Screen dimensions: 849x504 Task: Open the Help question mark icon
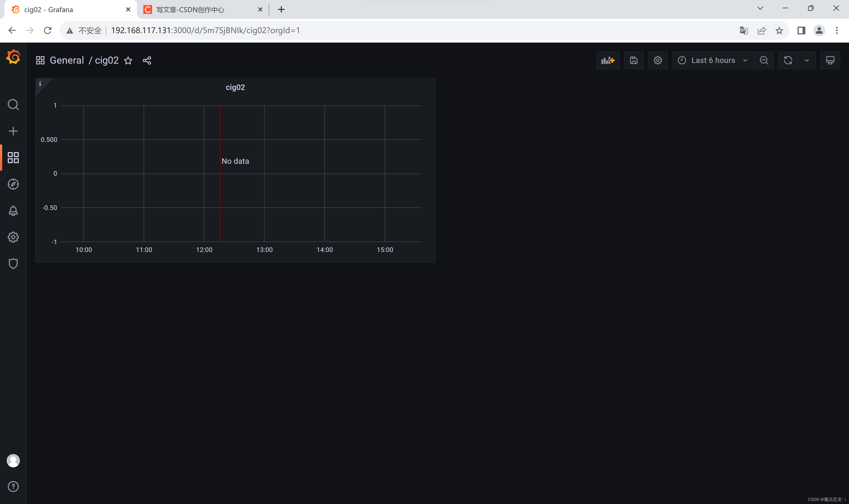[x=13, y=486]
